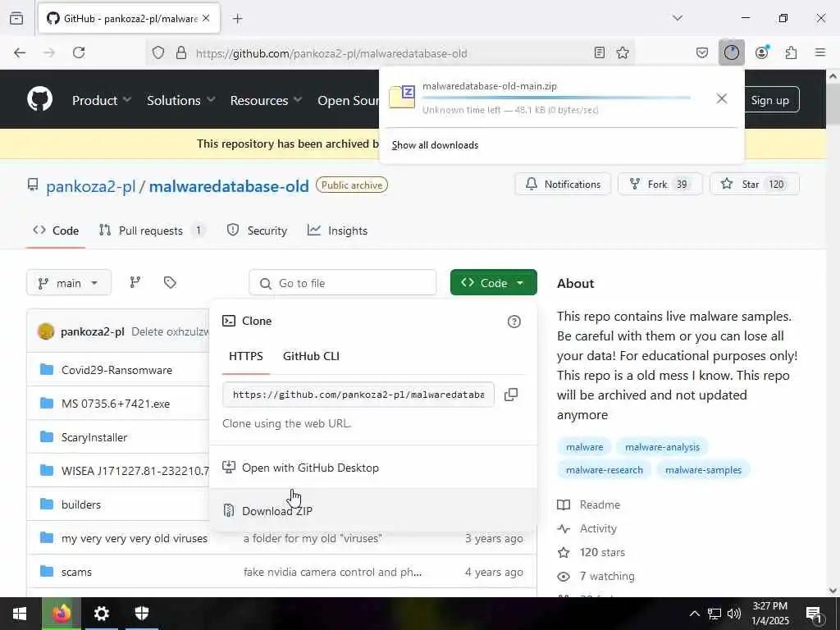Viewport: 840px width, 630px height.
Task: Open the ScaryInstaller folder
Action: click(x=94, y=437)
